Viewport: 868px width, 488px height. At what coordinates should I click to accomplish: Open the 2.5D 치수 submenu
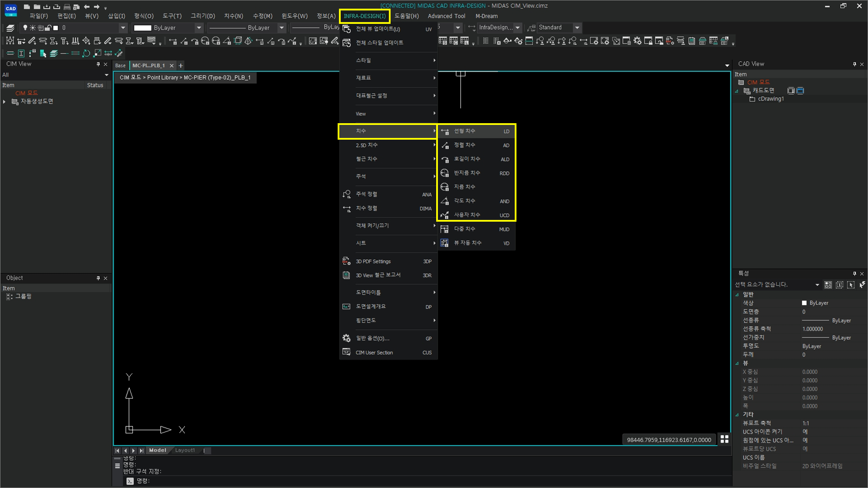(x=388, y=145)
